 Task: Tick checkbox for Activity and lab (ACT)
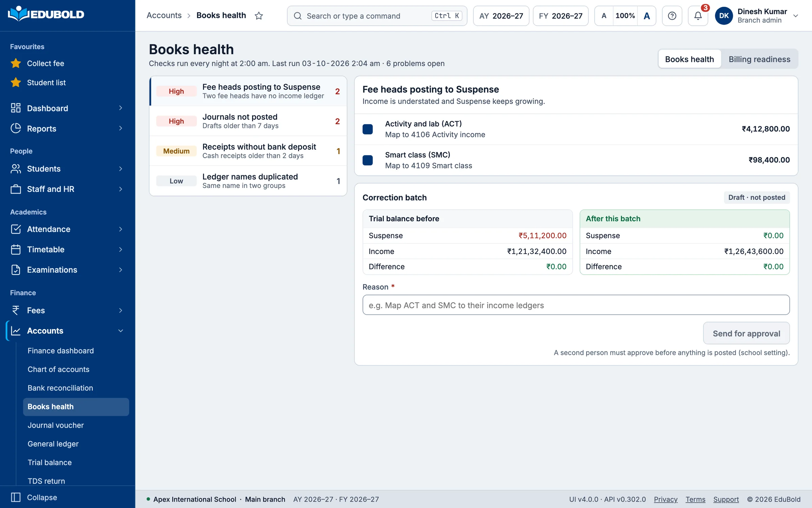tap(368, 129)
